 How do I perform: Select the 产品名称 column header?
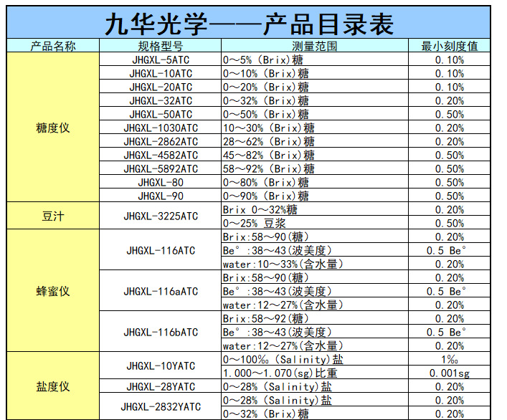(x=53, y=46)
